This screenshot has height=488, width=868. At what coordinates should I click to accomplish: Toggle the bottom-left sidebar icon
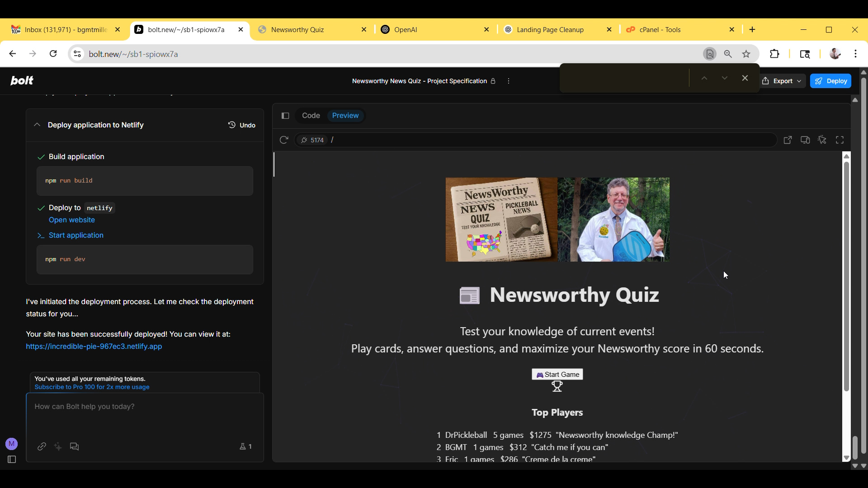pos(12,460)
